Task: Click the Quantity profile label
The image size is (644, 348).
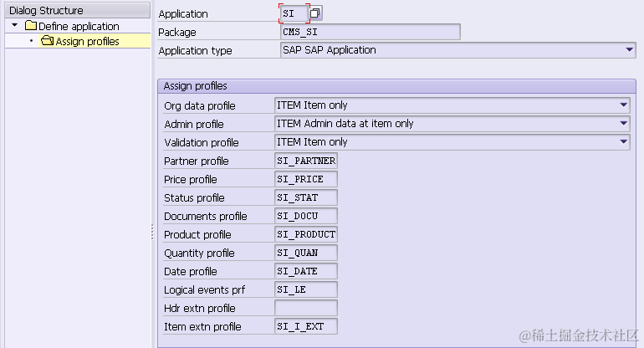Action: coord(199,253)
